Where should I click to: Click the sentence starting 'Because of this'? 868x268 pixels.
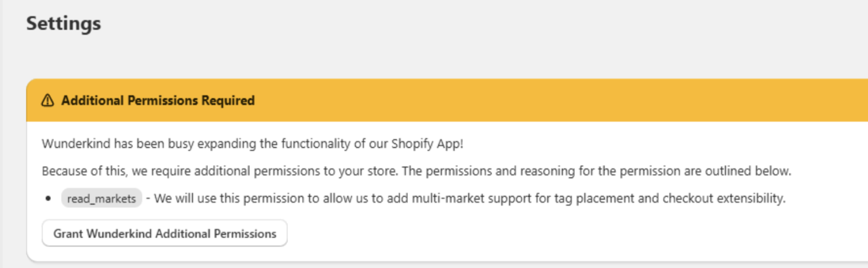click(x=416, y=171)
